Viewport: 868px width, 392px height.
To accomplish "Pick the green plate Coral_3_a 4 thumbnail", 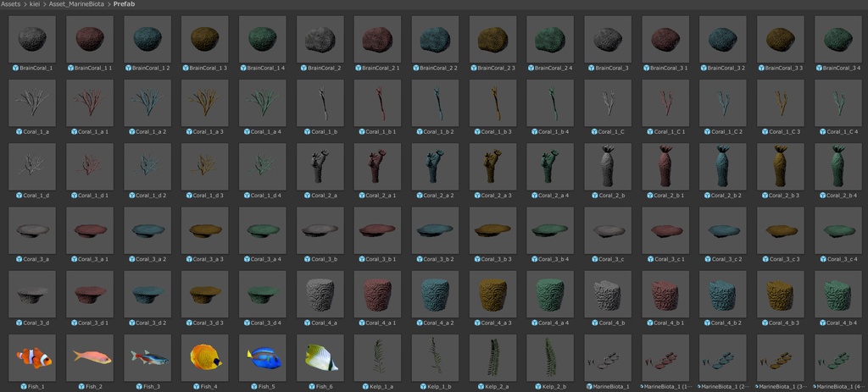I will pos(263,230).
